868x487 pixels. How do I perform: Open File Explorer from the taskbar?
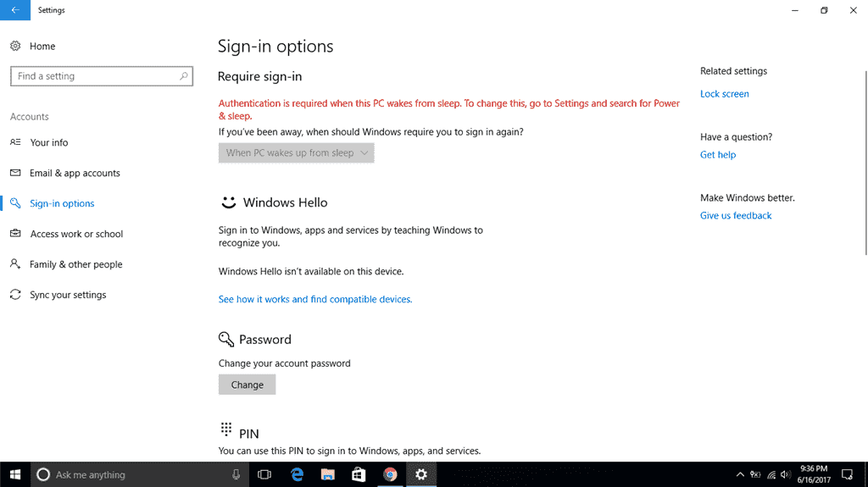point(328,474)
